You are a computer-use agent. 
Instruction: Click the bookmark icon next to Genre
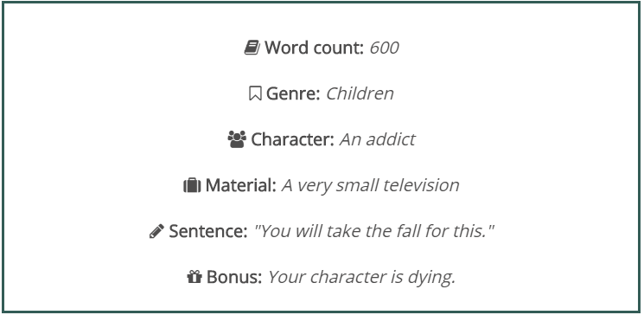tap(255, 93)
